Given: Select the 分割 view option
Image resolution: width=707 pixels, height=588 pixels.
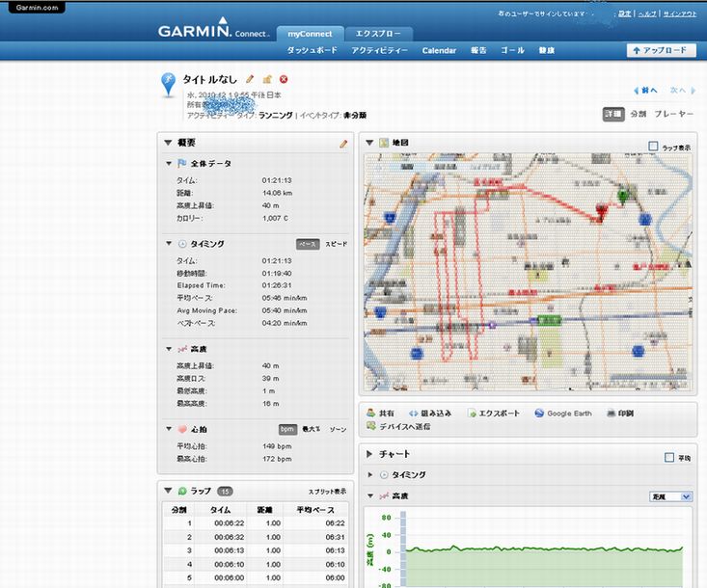Looking at the screenshot, I should (638, 114).
